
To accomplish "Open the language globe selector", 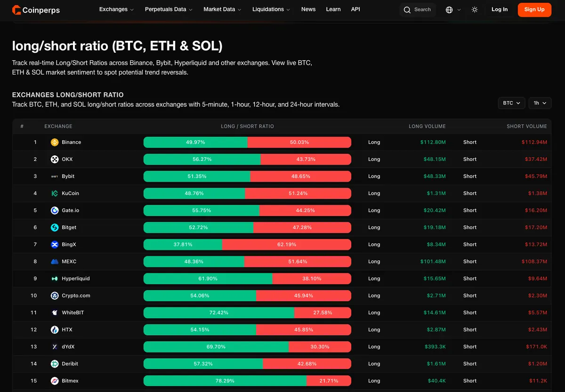I will pos(449,9).
